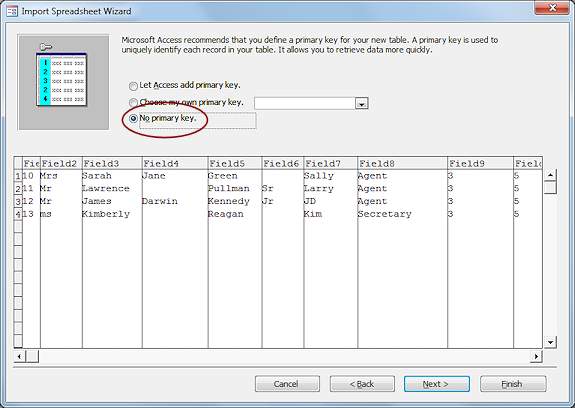Click the cell containing Kimberly
Screen dimensions: 575x408
tap(112, 214)
